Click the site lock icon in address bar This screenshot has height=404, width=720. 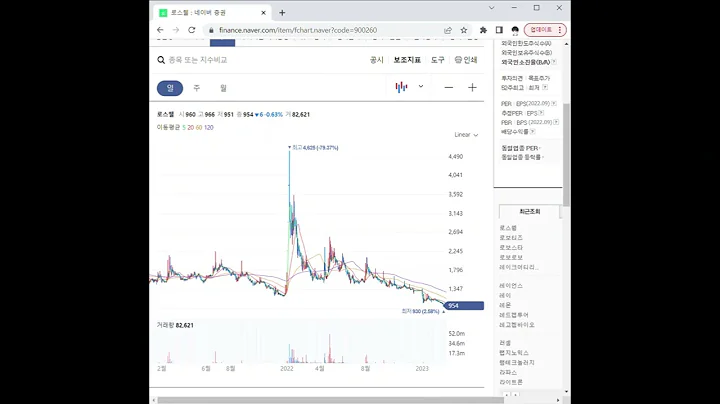tap(211, 30)
